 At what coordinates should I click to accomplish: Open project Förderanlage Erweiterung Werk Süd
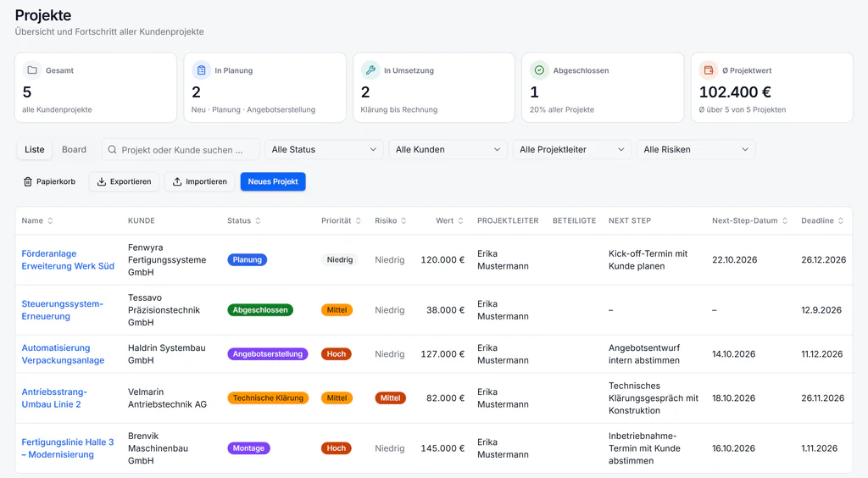tap(68, 260)
